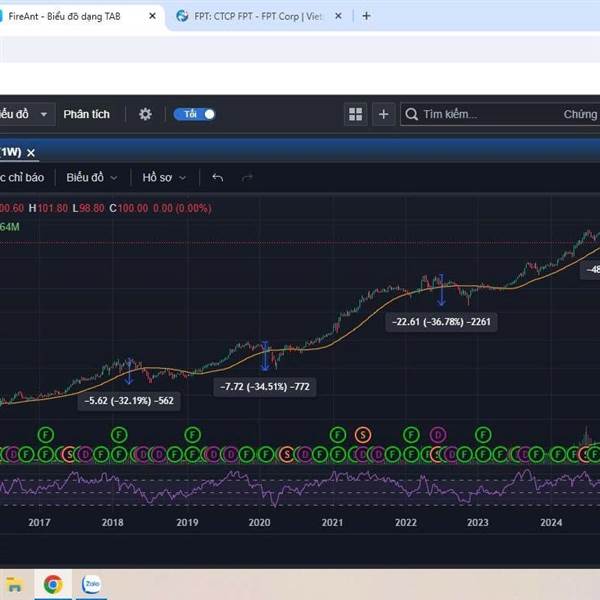Switch to the FPT: CTCP FPT browser tab
Viewport: 600px width, 600px height.
pos(258,16)
